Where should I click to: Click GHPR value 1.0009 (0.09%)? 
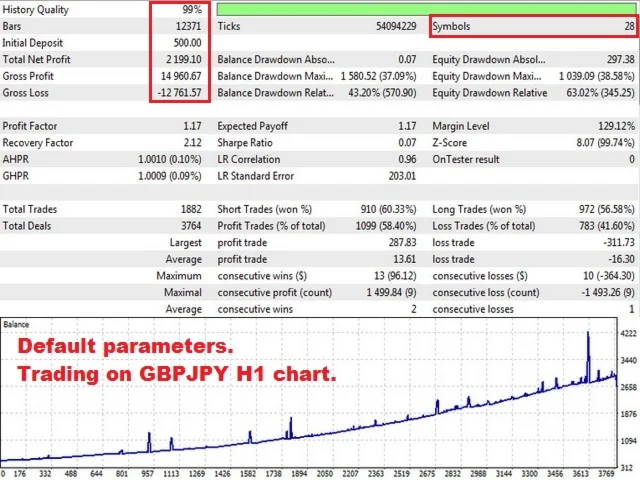[x=170, y=176]
